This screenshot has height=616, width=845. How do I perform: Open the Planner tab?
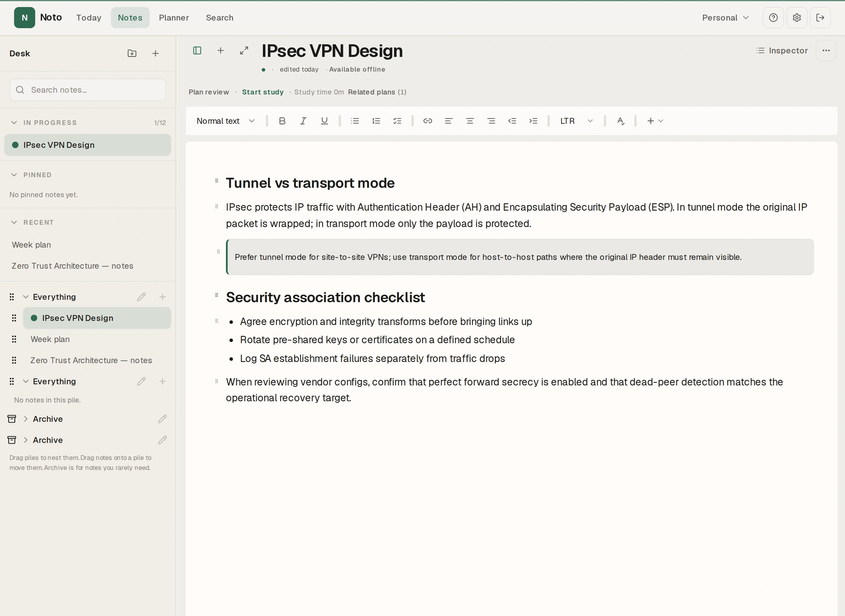point(174,18)
